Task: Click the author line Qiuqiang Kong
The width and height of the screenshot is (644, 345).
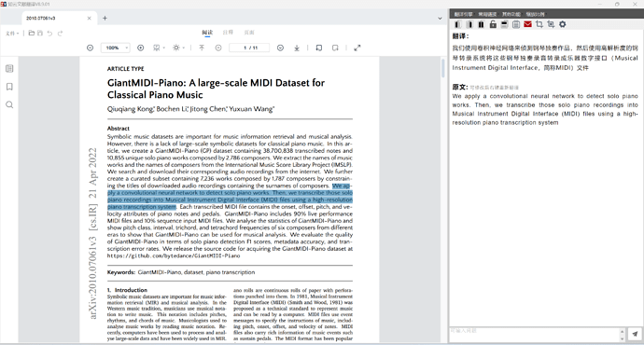Action: [190, 109]
